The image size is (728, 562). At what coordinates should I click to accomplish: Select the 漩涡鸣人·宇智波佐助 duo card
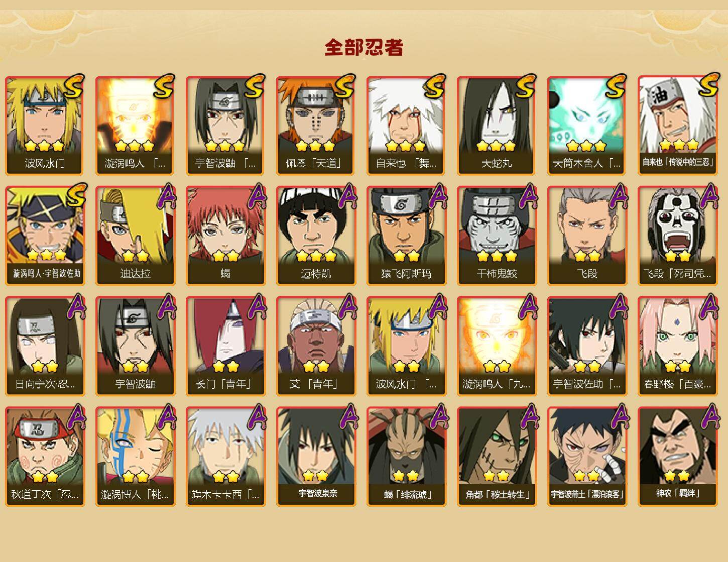[x=45, y=236]
